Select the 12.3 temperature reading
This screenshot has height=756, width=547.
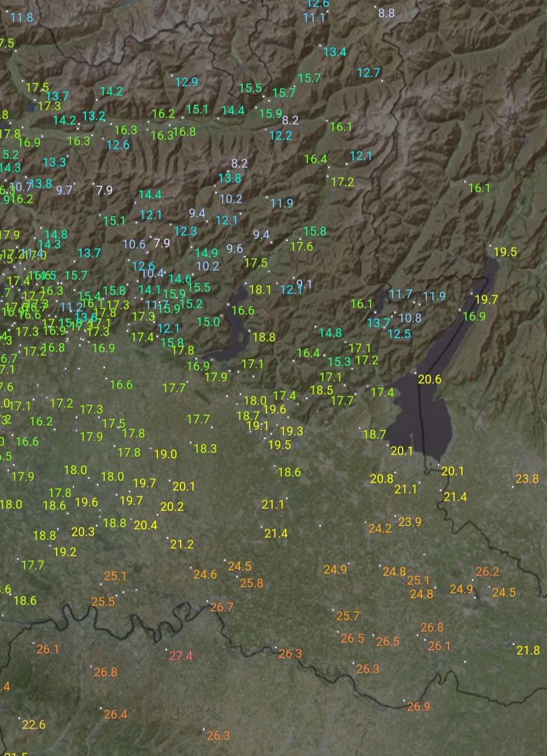(185, 231)
